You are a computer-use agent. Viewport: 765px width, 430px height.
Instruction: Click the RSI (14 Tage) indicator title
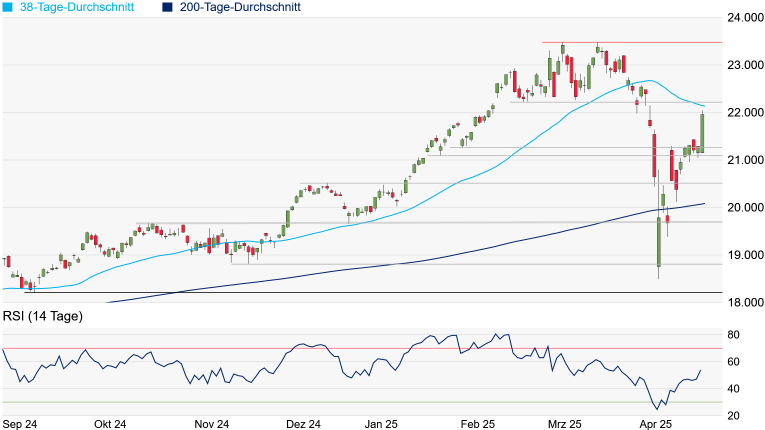coord(43,317)
